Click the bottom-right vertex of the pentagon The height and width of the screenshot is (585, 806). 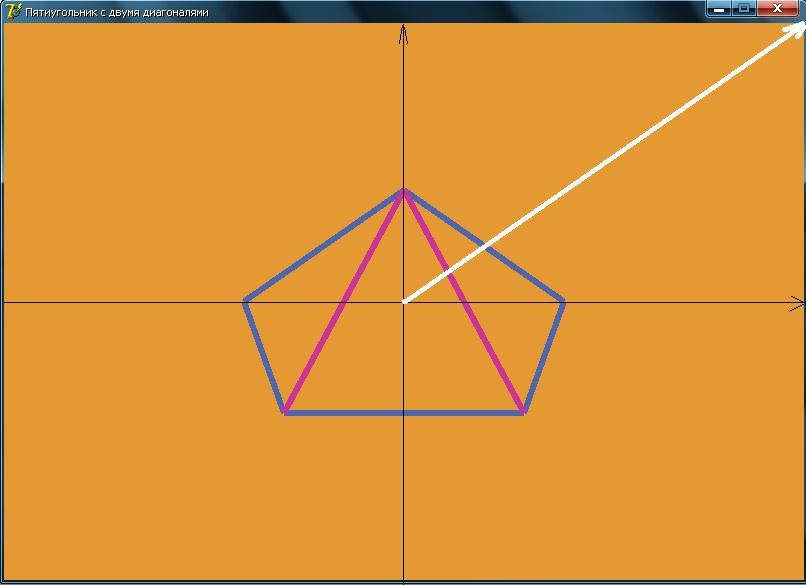(524, 412)
